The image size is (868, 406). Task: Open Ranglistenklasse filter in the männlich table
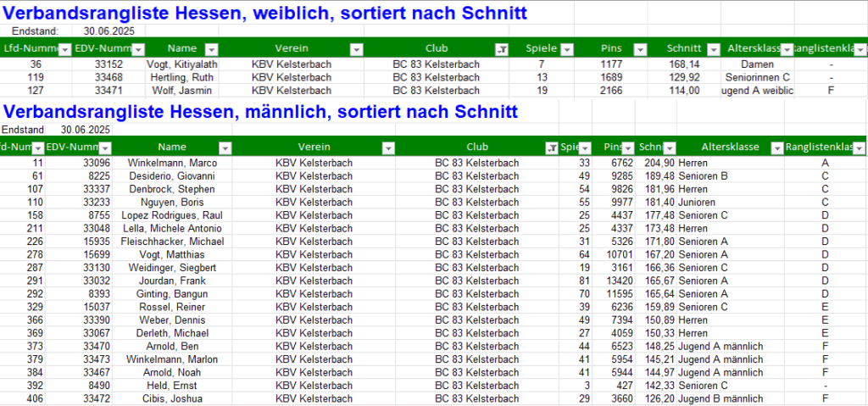[x=859, y=147]
